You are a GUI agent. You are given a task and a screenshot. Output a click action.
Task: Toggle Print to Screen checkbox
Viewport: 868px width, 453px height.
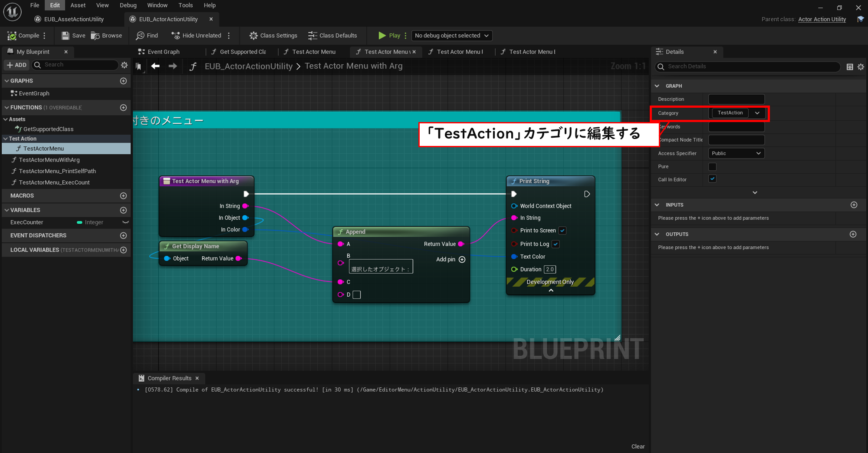click(x=562, y=231)
